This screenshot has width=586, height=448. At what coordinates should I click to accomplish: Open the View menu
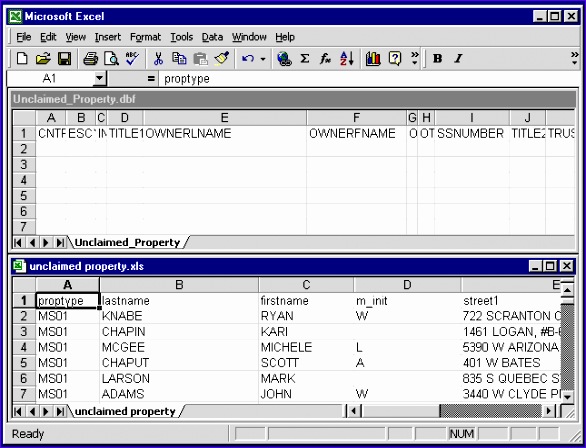(x=75, y=37)
